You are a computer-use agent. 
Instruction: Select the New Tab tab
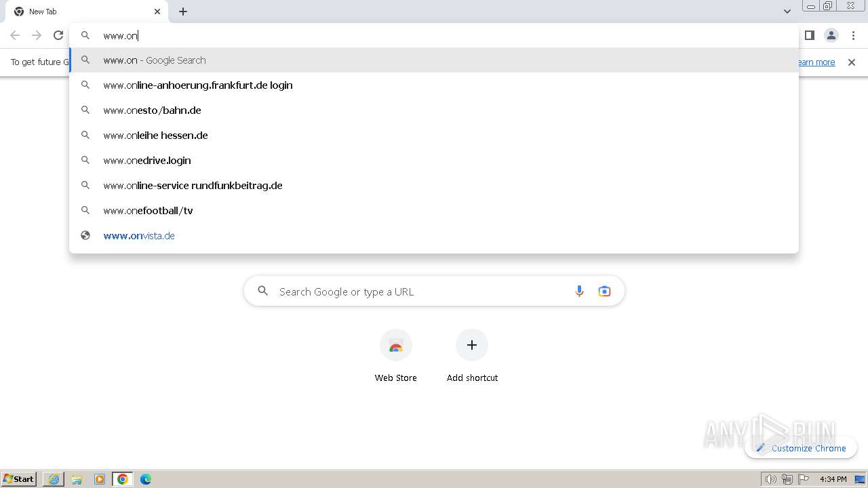pos(87,12)
